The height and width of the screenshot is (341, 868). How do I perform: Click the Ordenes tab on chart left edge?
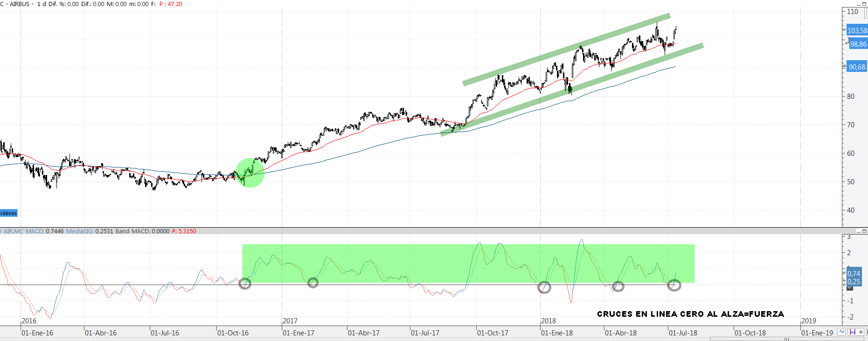pyautogui.click(x=8, y=213)
